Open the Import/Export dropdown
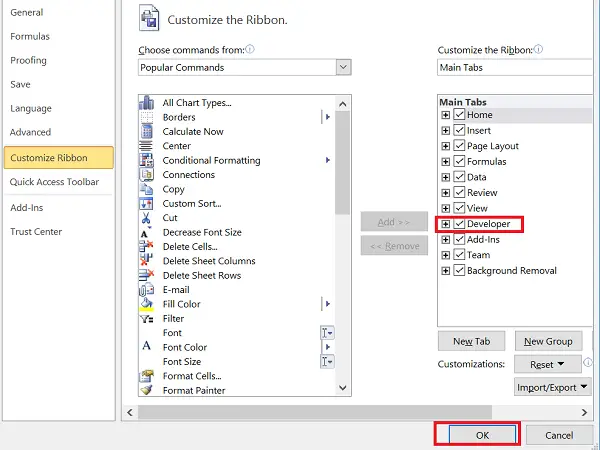 click(x=552, y=387)
